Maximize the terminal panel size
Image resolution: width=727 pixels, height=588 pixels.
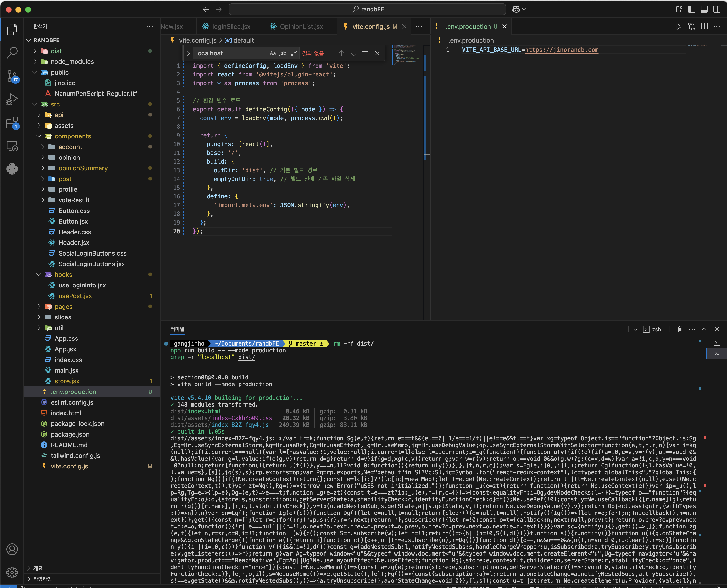(704, 329)
